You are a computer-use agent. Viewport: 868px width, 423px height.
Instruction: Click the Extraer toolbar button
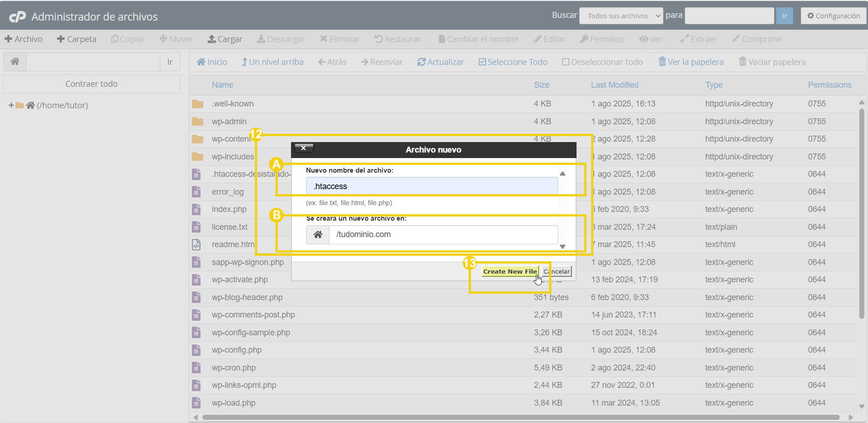(699, 39)
